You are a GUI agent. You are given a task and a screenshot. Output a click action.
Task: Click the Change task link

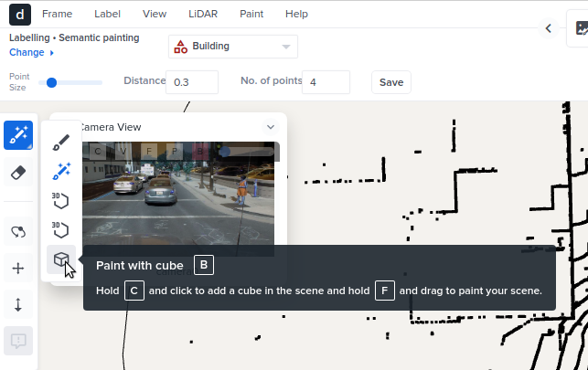31,52
